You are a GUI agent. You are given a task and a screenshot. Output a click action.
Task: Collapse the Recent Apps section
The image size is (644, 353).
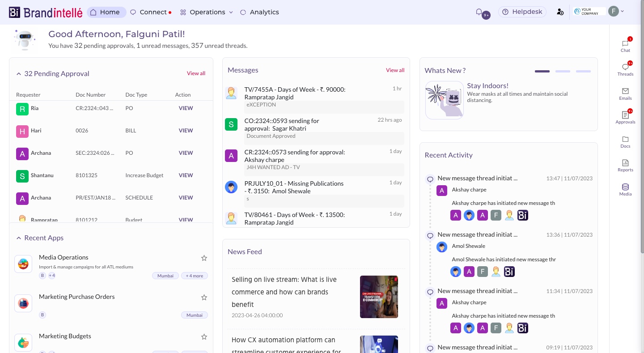coord(19,238)
